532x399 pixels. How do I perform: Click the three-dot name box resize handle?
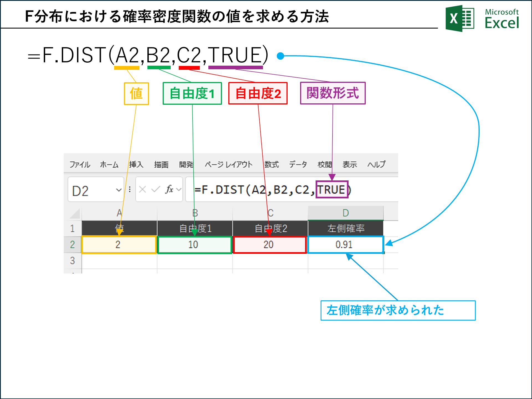coord(130,190)
